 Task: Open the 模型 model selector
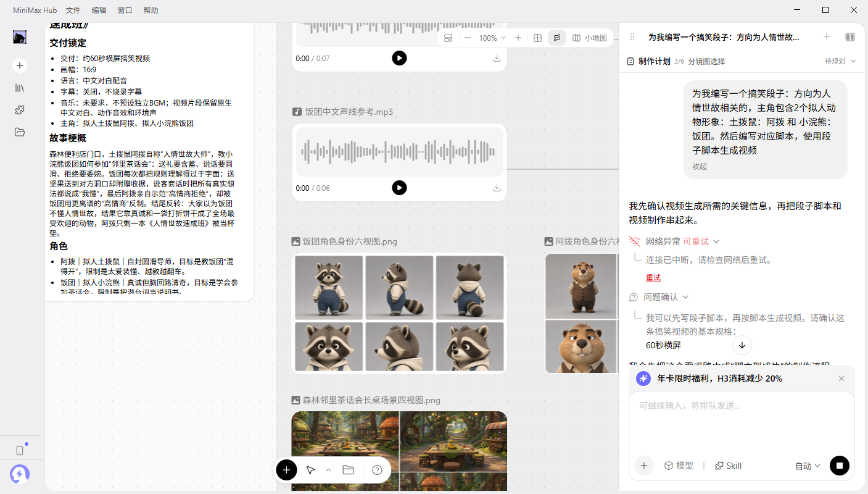pyautogui.click(x=679, y=466)
